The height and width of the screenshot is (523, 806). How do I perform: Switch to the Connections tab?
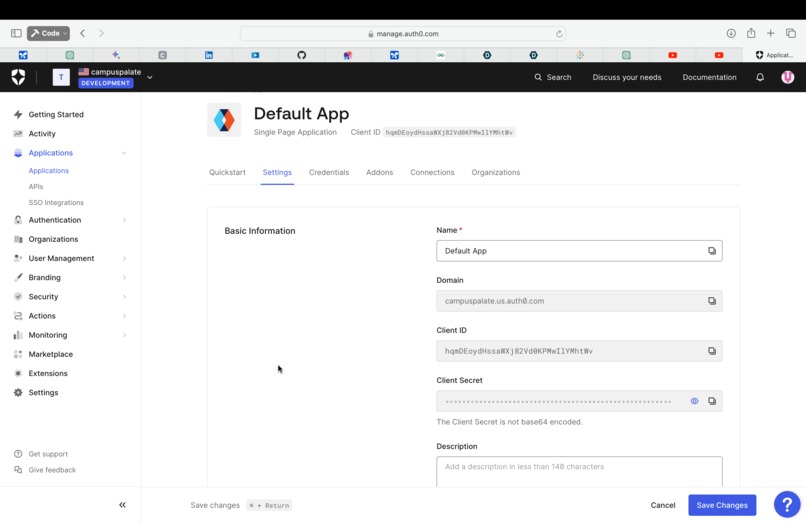tap(432, 172)
